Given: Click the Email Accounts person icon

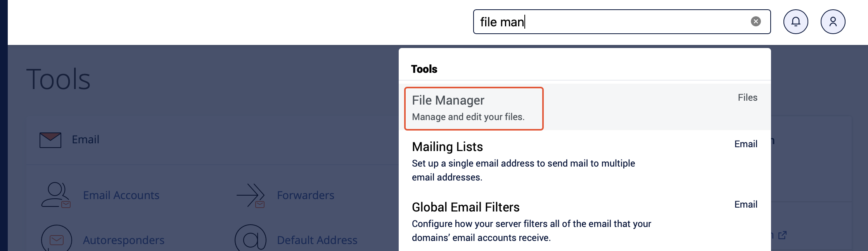Looking at the screenshot, I should (x=56, y=195).
